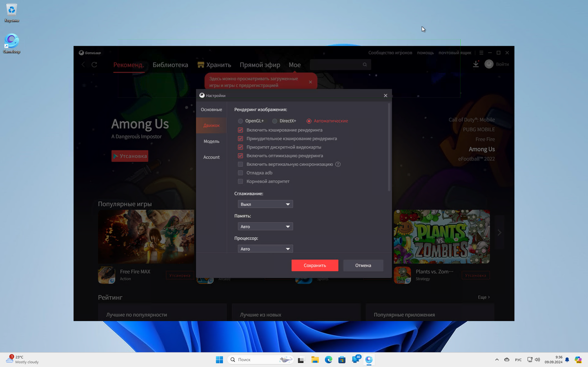Click the GameLoop taskbar icon
588x367 pixels.
[369, 360]
